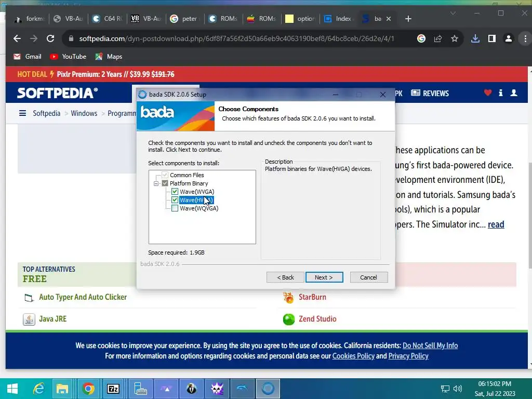The image size is (532, 399).
Task: Select the Wave(WQVGA) tree row
Action: pyautogui.click(x=199, y=208)
